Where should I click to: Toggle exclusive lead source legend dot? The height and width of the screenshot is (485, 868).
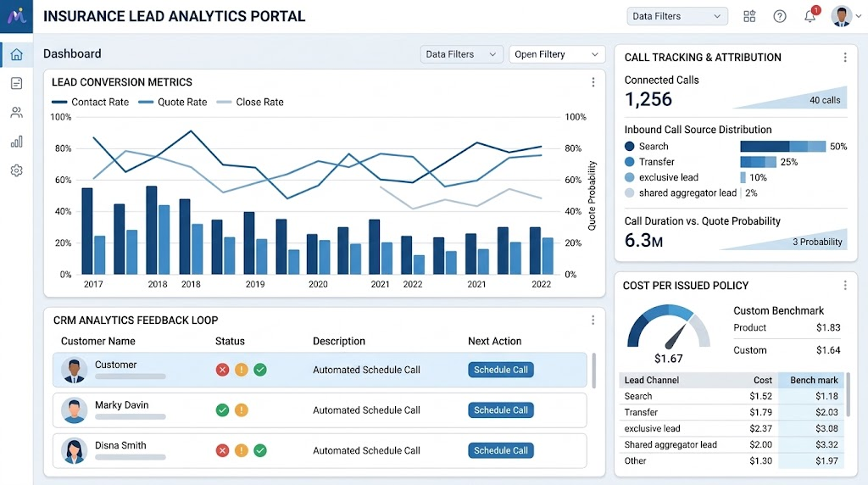coord(630,177)
